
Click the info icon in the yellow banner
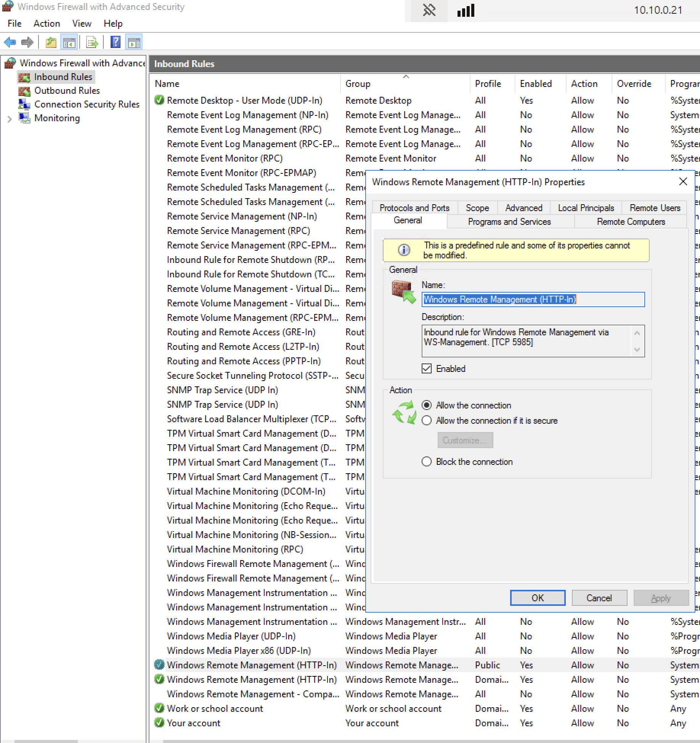[x=404, y=250]
